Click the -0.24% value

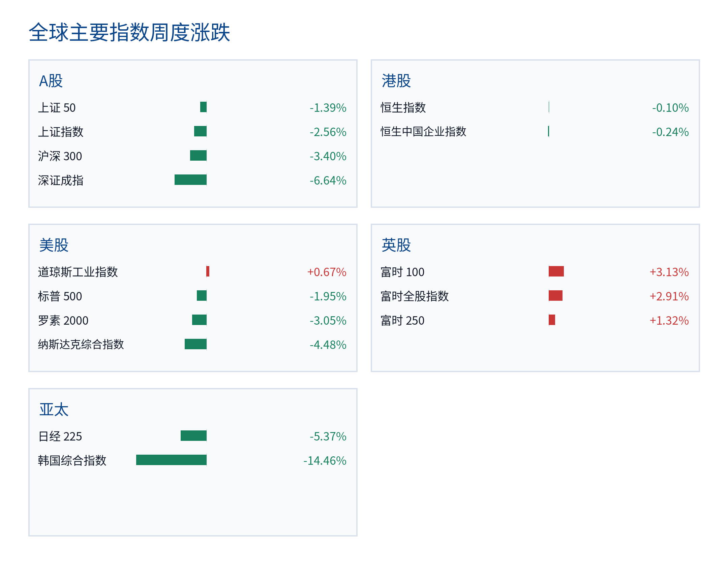pyautogui.click(x=670, y=132)
